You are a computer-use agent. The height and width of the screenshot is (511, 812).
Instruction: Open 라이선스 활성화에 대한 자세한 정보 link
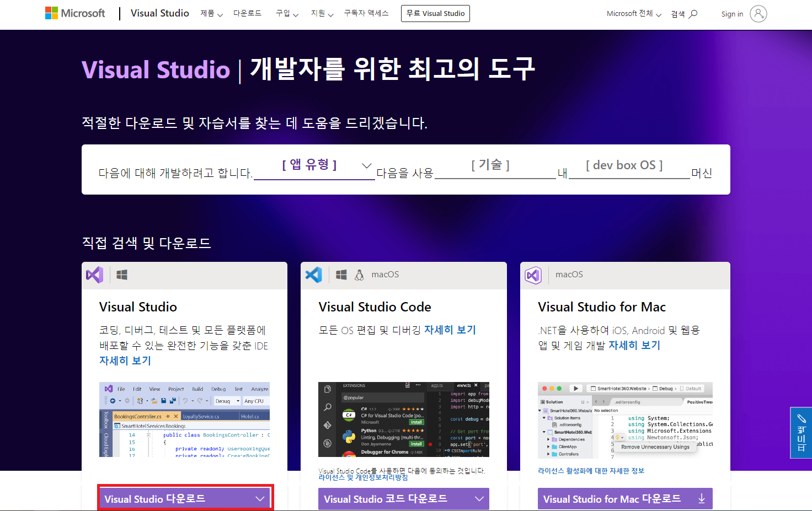click(x=591, y=471)
